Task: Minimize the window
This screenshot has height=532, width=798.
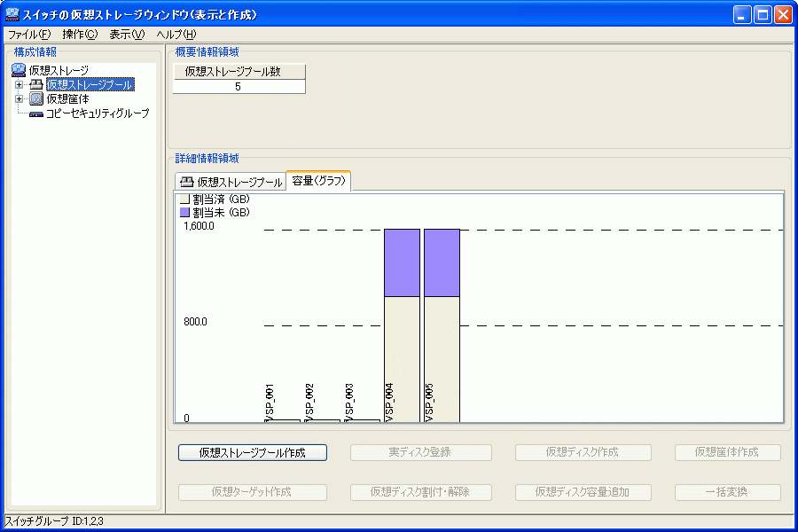Action: tap(742, 15)
